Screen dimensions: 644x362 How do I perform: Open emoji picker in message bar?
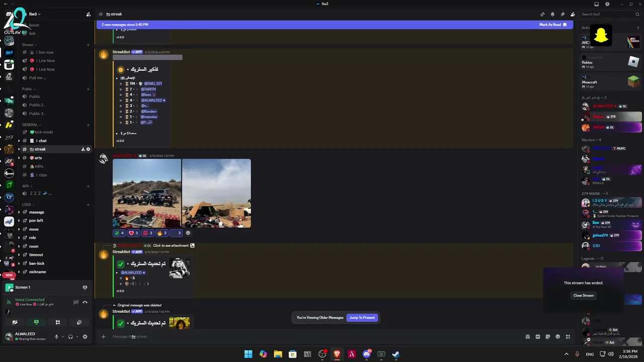(x=557, y=336)
